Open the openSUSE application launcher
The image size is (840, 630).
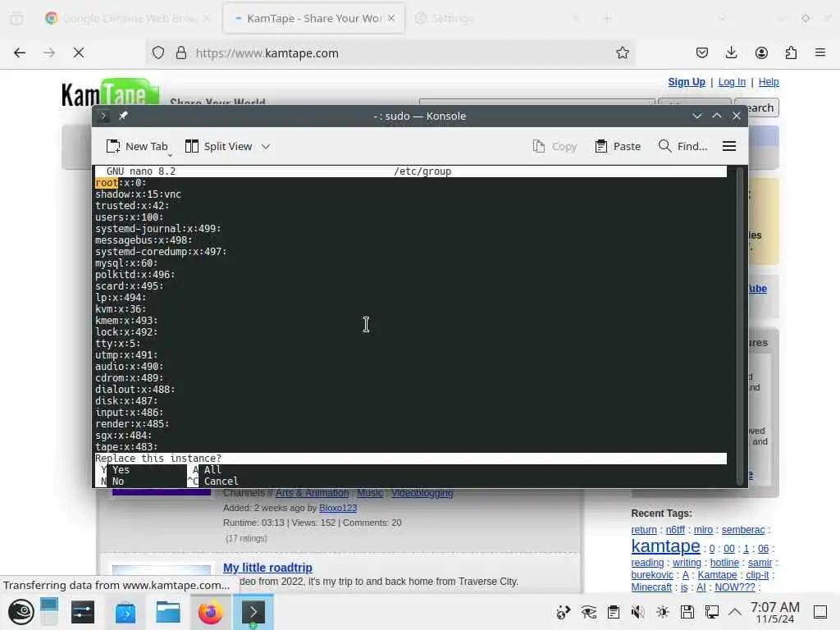(x=21, y=612)
